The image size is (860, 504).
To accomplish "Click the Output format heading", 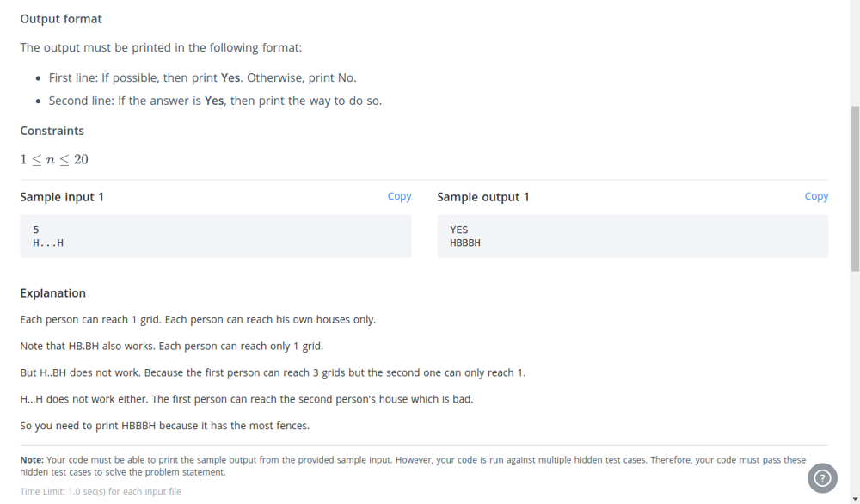I will point(61,19).
